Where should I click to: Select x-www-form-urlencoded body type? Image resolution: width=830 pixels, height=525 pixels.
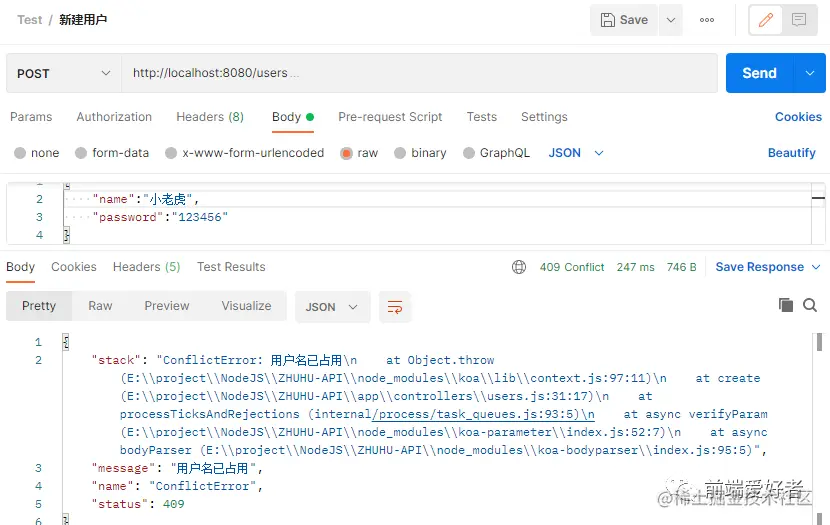245,153
